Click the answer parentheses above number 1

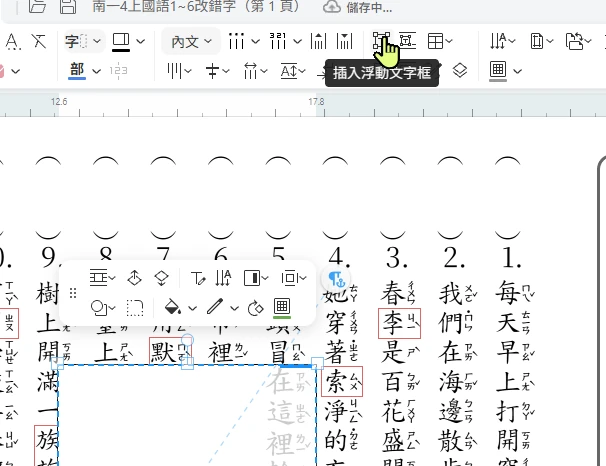(507, 198)
